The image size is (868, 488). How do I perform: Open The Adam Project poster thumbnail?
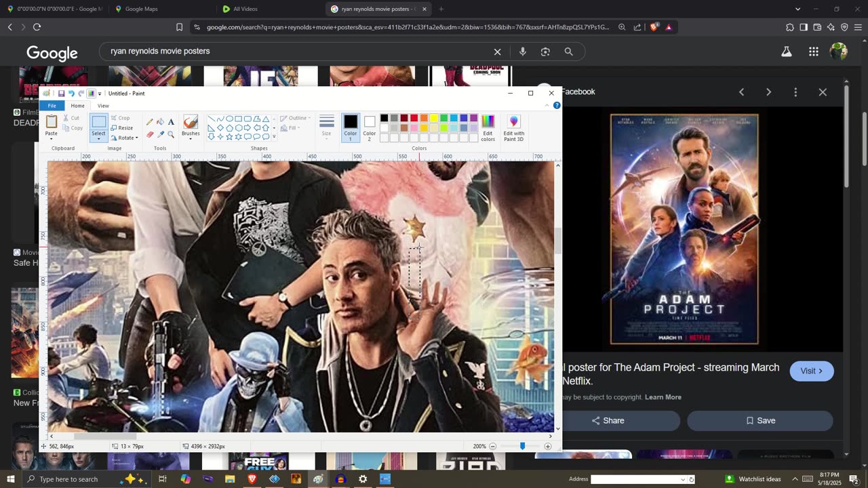point(684,229)
